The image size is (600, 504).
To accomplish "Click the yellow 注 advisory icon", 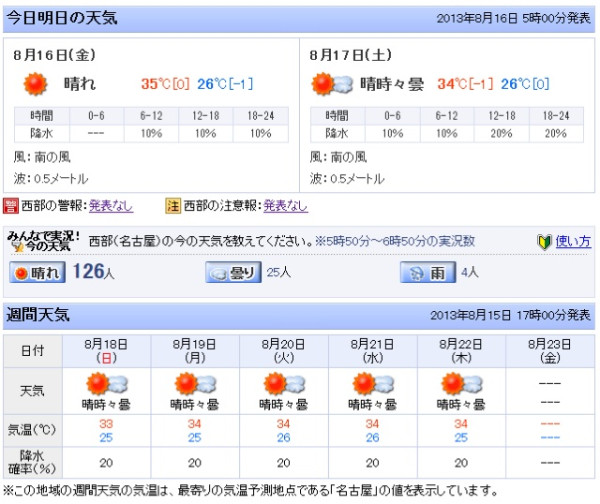I will 173,206.
